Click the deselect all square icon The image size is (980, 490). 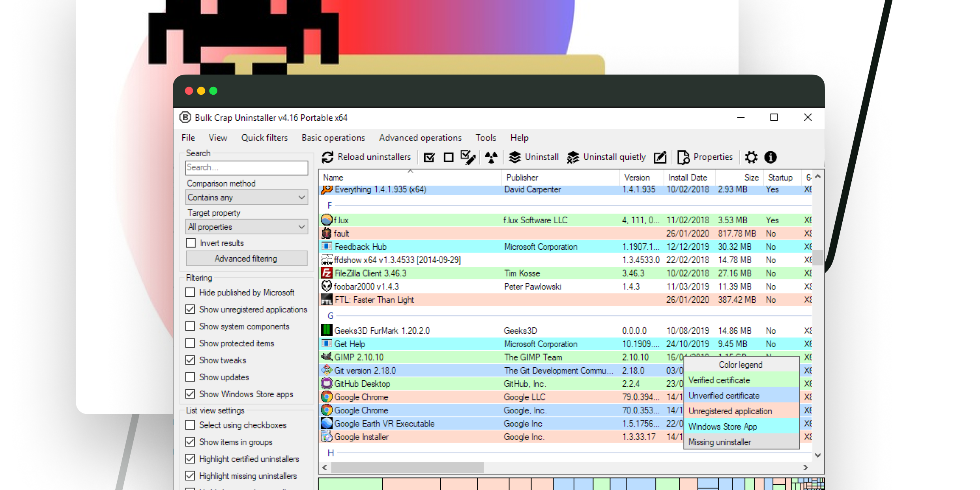click(448, 157)
